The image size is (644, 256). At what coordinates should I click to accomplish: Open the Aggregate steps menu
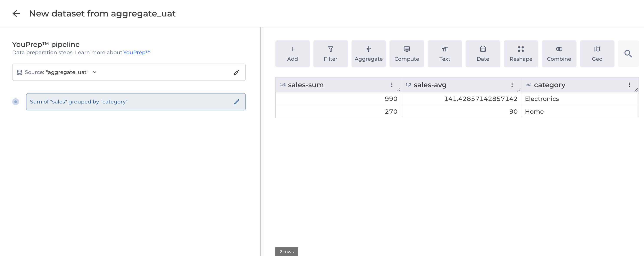point(368,54)
